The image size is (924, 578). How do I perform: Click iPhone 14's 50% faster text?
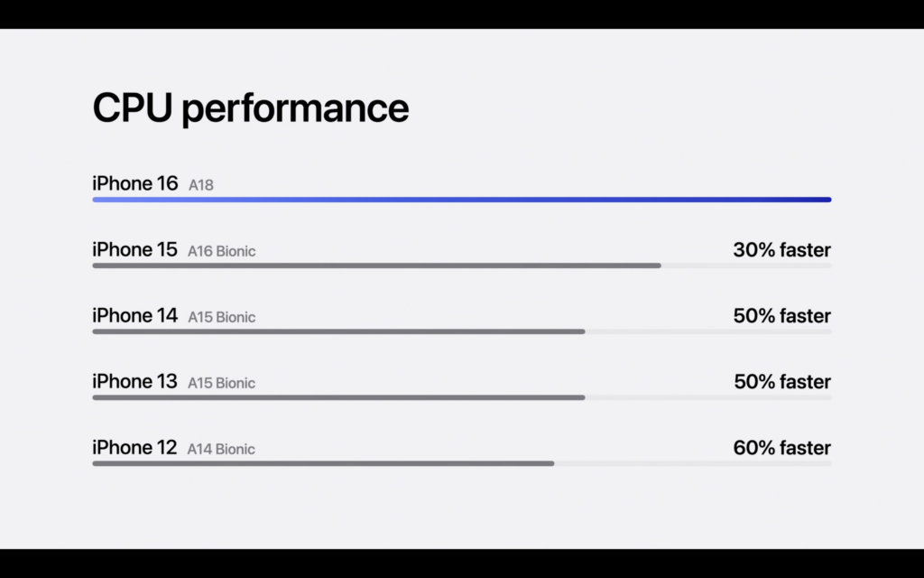click(x=781, y=316)
